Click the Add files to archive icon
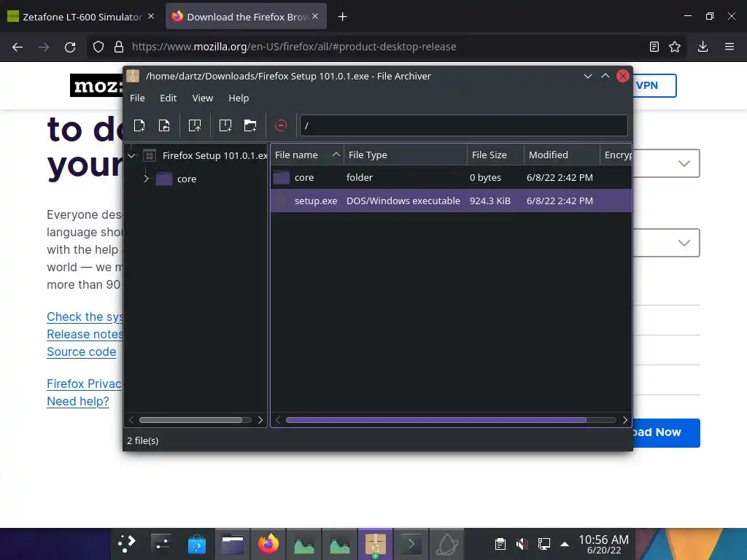Image resolution: width=747 pixels, height=560 pixels. click(225, 125)
